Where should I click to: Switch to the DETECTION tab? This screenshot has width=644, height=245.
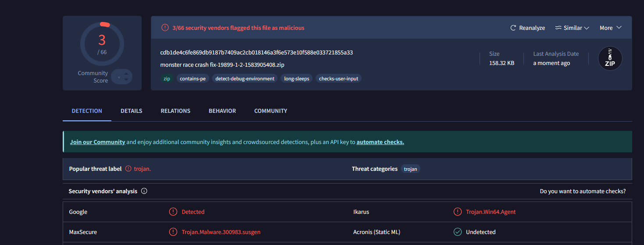pyautogui.click(x=87, y=111)
